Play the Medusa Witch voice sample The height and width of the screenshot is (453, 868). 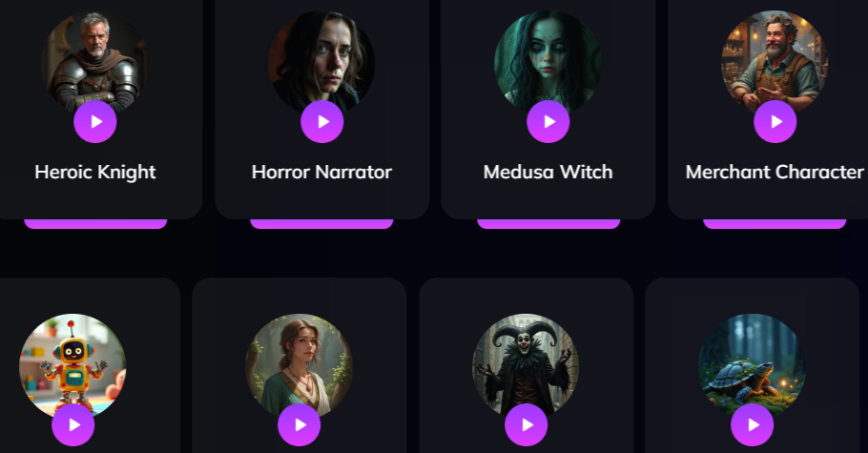[548, 122]
